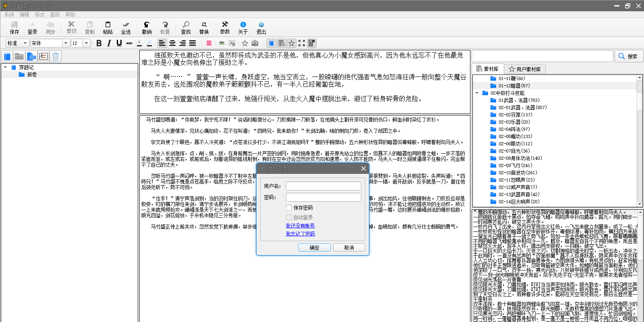Viewport: 644px width, 322px height.
Task: Open the 格式 menu
Action: point(39,14)
